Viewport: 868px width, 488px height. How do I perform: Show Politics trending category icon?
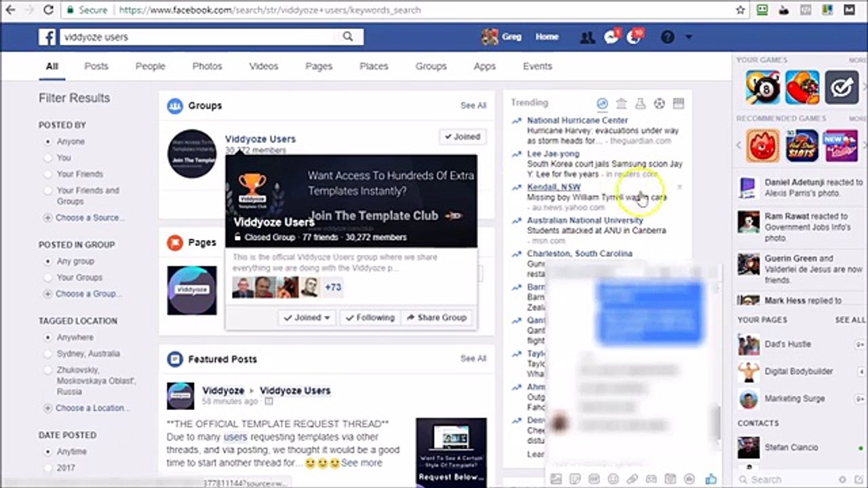(x=621, y=103)
